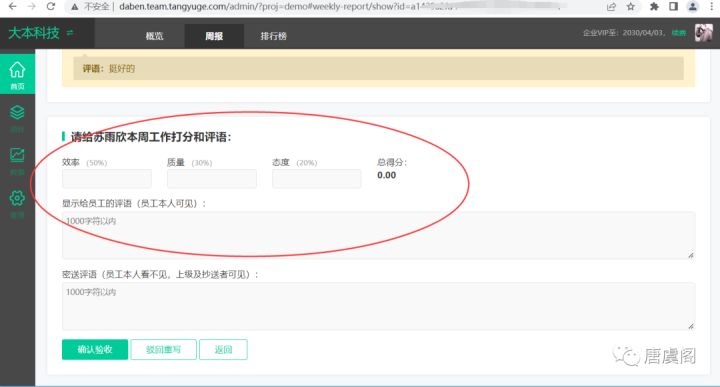The image size is (720, 387).
Task: Click the 确认验收 button
Action: point(95,349)
